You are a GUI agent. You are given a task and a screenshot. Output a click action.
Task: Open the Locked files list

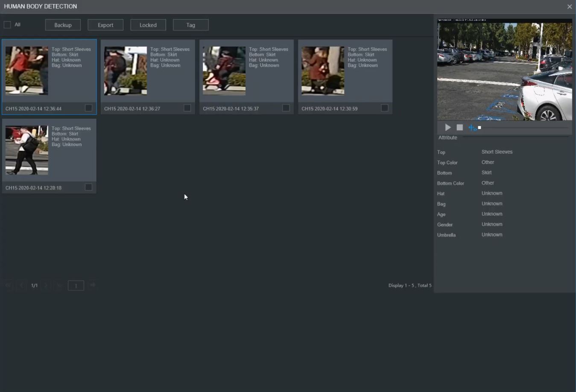148,25
